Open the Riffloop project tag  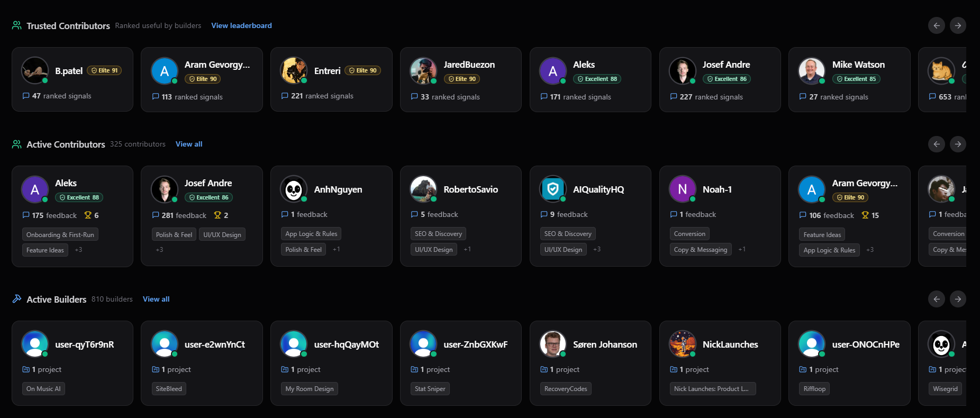click(x=814, y=389)
